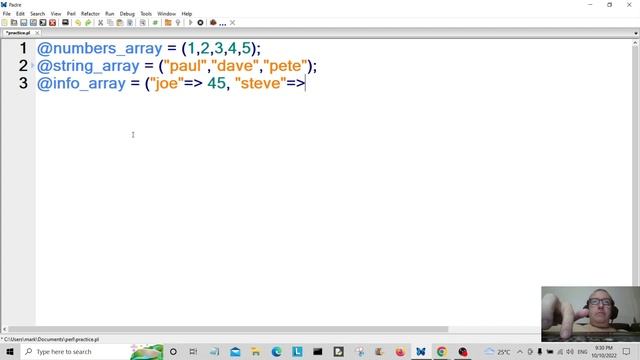Show hidden system tray icons

tap(520, 351)
